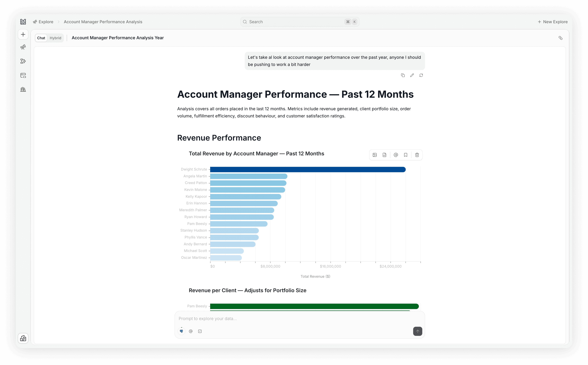The height and width of the screenshot is (365, 588).
Task: Click slash command icon in prompt box
Action: pos(200,331)
